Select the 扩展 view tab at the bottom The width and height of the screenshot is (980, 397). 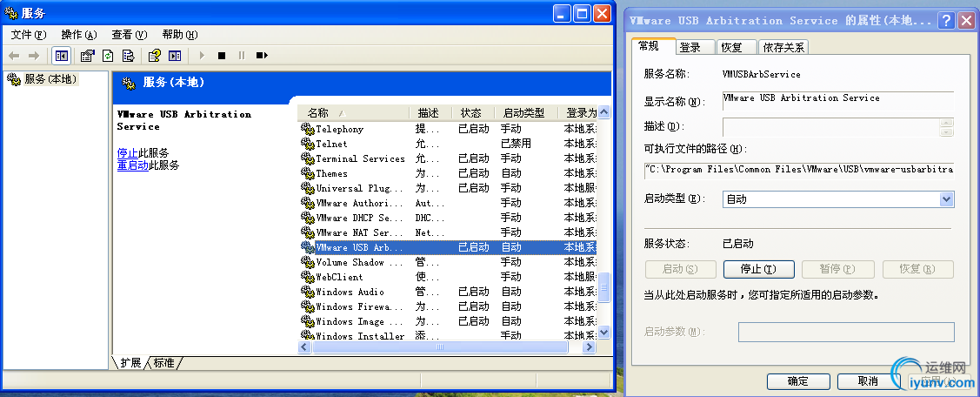coord(130,362)
